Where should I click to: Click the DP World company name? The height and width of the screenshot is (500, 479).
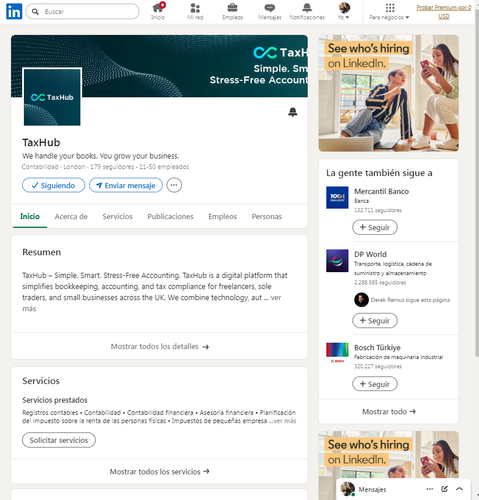tap(370, 254)
